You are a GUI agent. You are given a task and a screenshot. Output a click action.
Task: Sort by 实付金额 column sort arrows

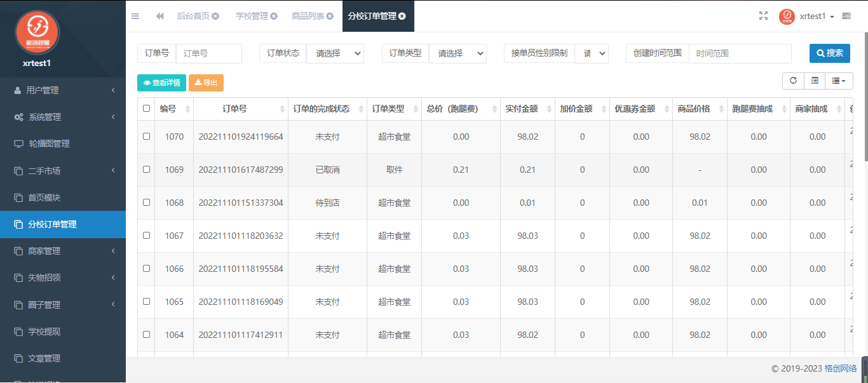548,109
